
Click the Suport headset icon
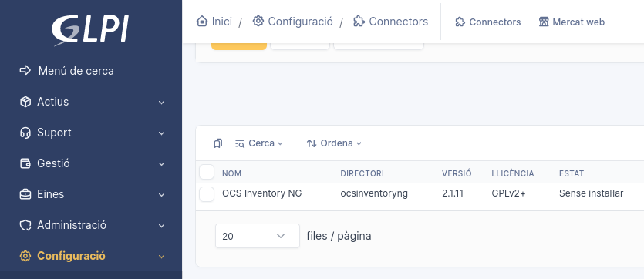pyautogui.click(x=25, y=133)
